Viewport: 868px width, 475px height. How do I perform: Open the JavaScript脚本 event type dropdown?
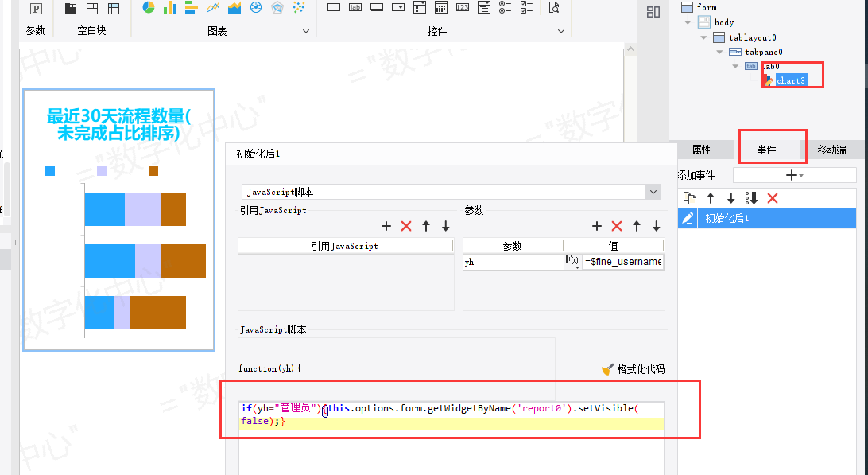653,192
